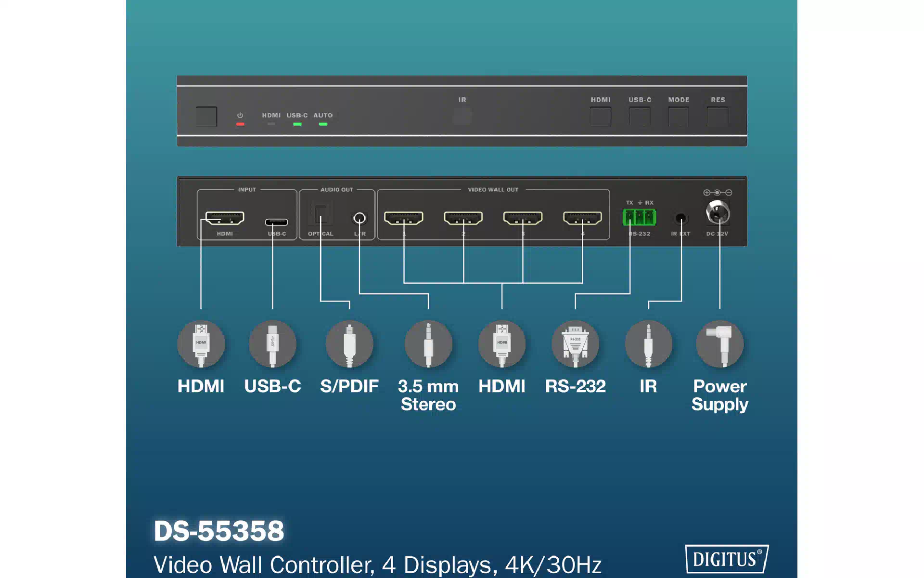Click the 'IR' label under the jack icon
924x578 pixels.
648,386
